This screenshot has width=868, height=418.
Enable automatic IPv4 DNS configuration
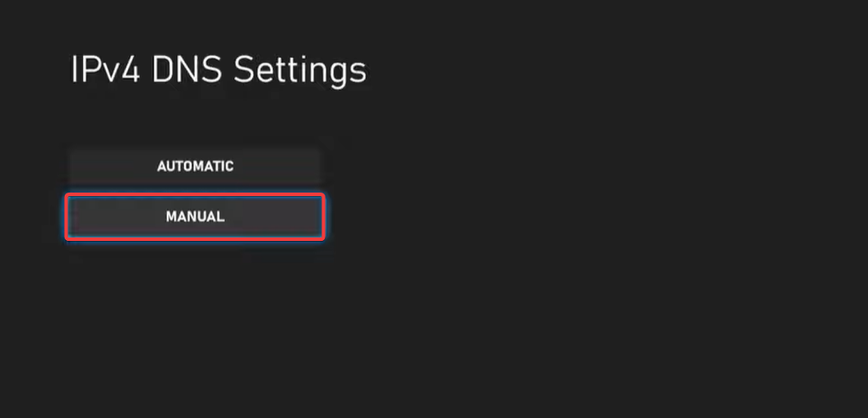point(195,166)
